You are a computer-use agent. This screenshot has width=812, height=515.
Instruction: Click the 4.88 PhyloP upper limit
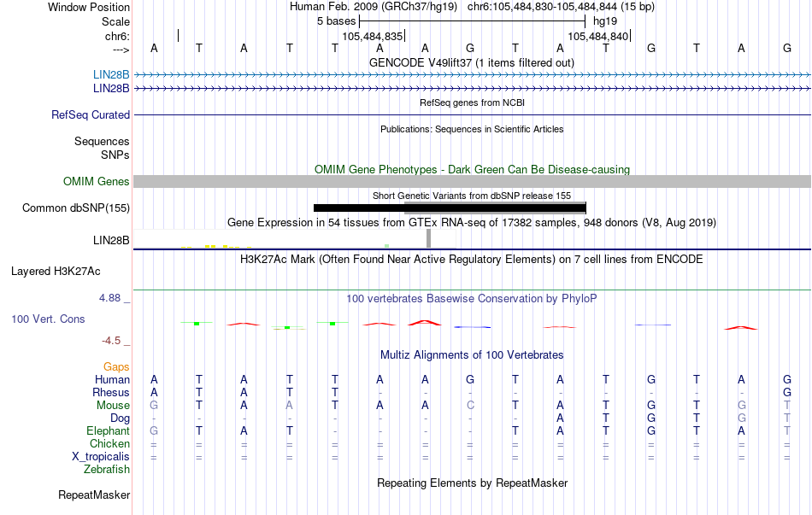(x=109, y=298)
